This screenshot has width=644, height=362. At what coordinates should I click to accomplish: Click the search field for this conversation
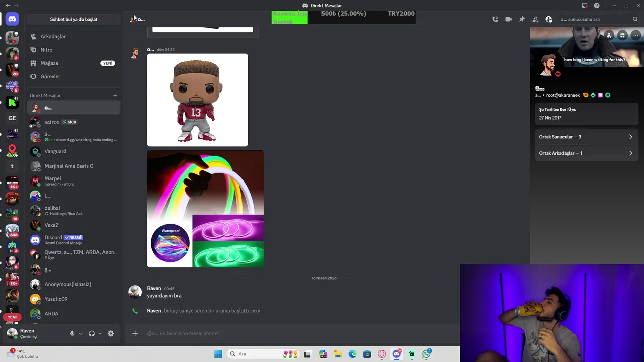[x=598, y=19]
